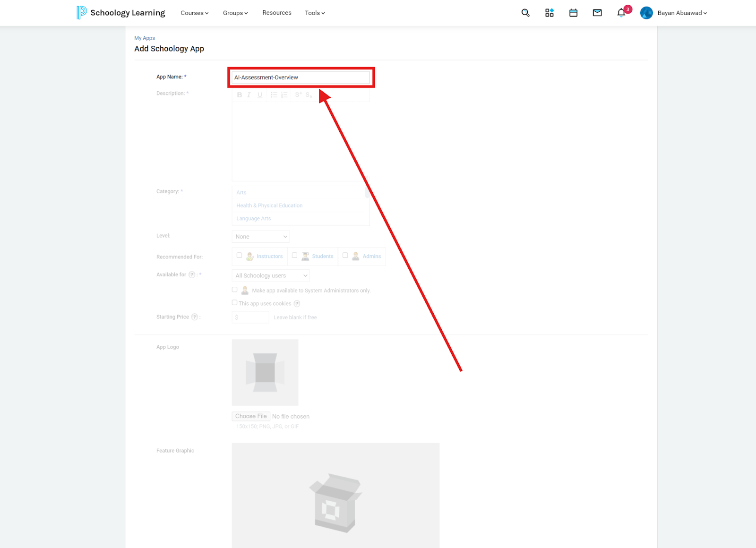Open the notifications bell icon
The image size is (756, 548).
(621, 13)
